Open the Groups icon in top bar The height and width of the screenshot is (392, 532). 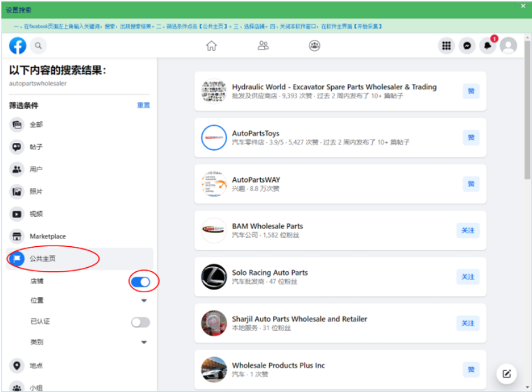(314, 45)
